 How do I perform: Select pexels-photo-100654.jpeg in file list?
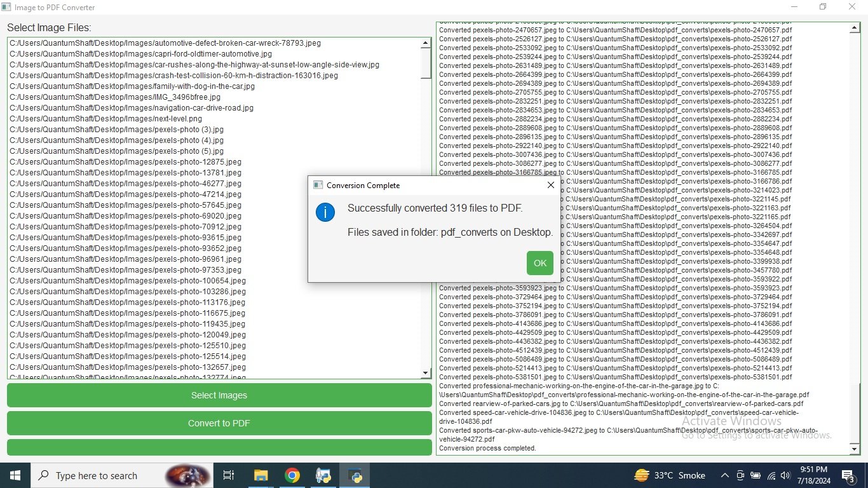[x=128, y=281]
